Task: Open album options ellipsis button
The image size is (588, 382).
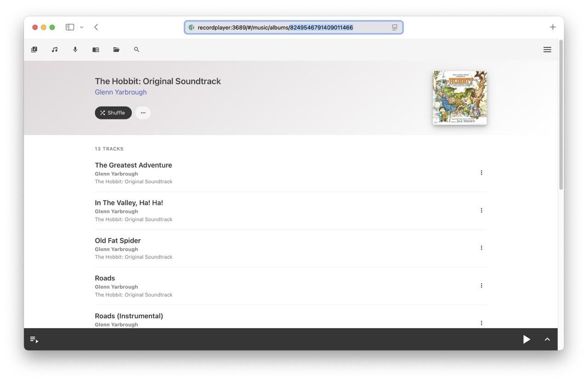Action: pyautogui.click(x=143, y=113)
